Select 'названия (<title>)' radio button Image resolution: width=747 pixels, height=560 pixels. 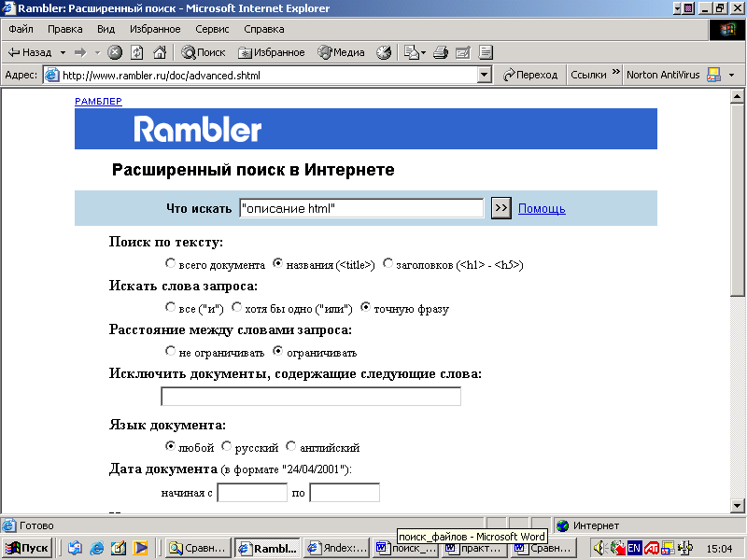click(x=277, y=263)
